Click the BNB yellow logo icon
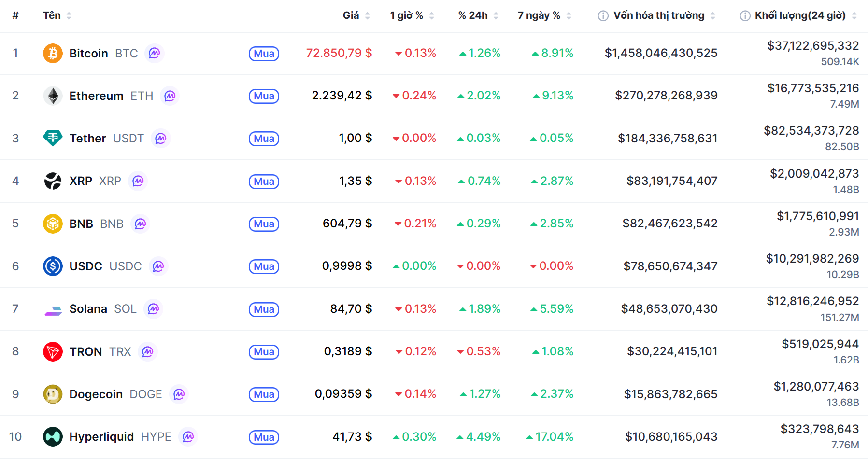Viewport: 868px width, 461px height. pos(53,224)
